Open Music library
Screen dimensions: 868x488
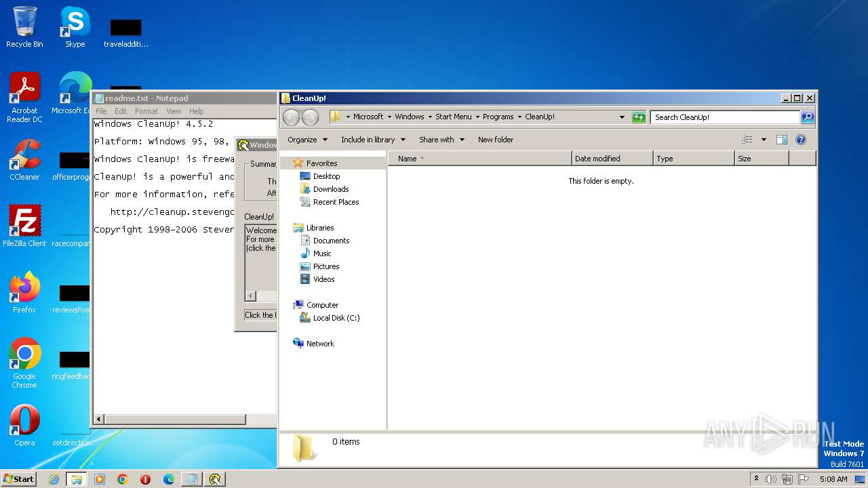coord(322,253)
